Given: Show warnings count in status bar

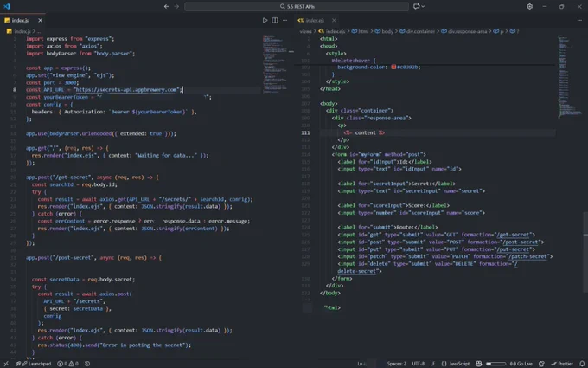Looking at the screenshot, I should pyautogui.click(x=73, y=364).
